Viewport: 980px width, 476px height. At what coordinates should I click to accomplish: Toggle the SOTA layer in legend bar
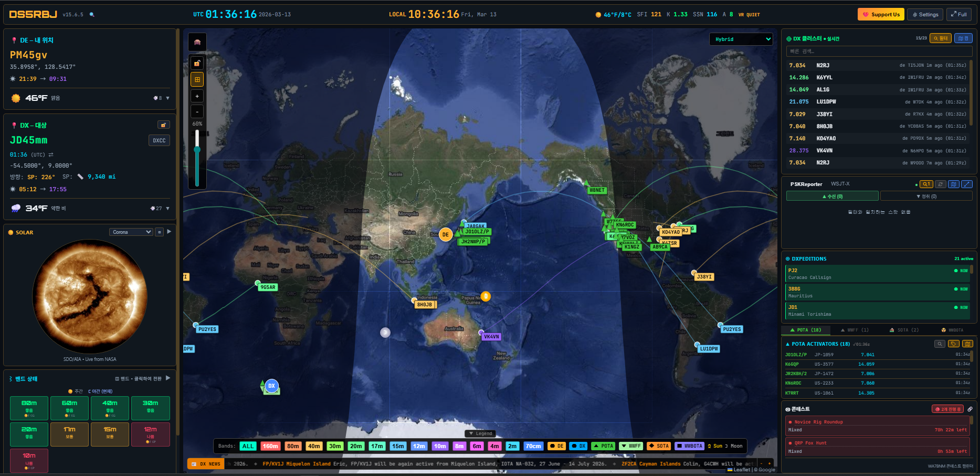coord(659,446)
